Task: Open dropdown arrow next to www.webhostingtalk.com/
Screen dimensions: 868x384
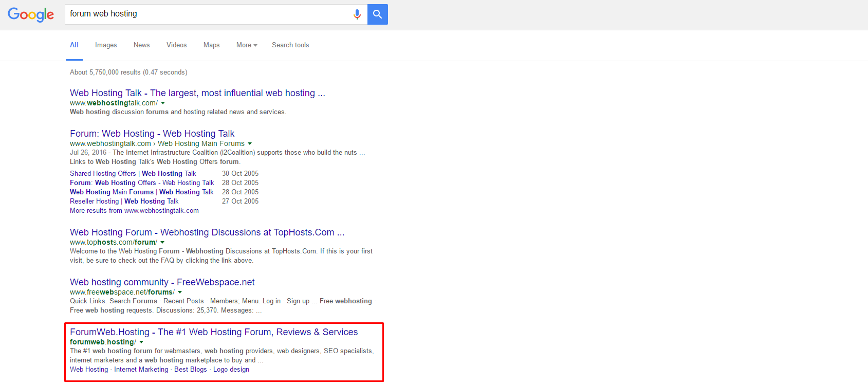Action: (x=163, y=103)
